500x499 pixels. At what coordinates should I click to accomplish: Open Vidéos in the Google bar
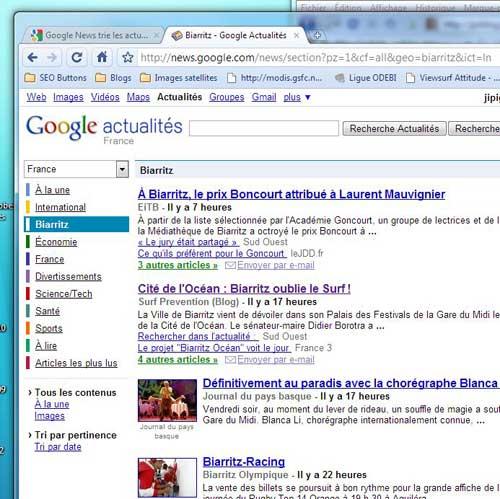click(x=105, y=97)
